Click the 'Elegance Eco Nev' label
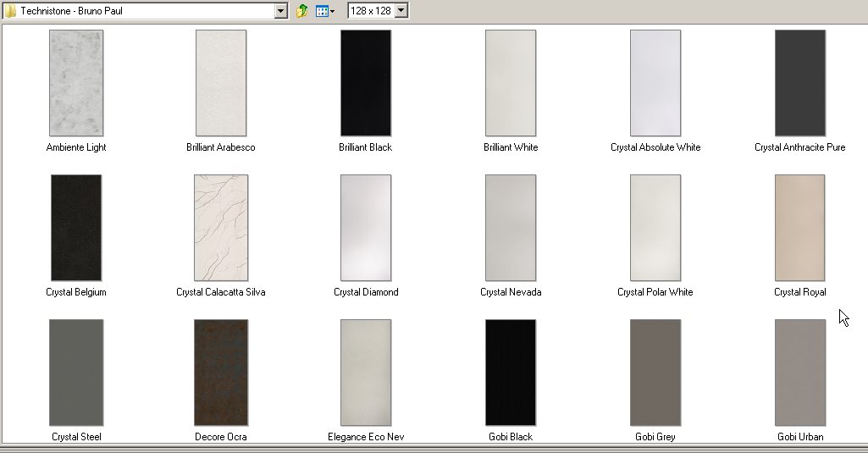Screen dimensions: 868x453 tap(365, 437)
